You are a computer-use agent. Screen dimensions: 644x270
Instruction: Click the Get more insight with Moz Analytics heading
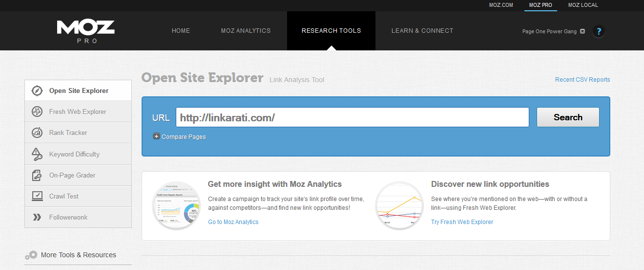275,184
